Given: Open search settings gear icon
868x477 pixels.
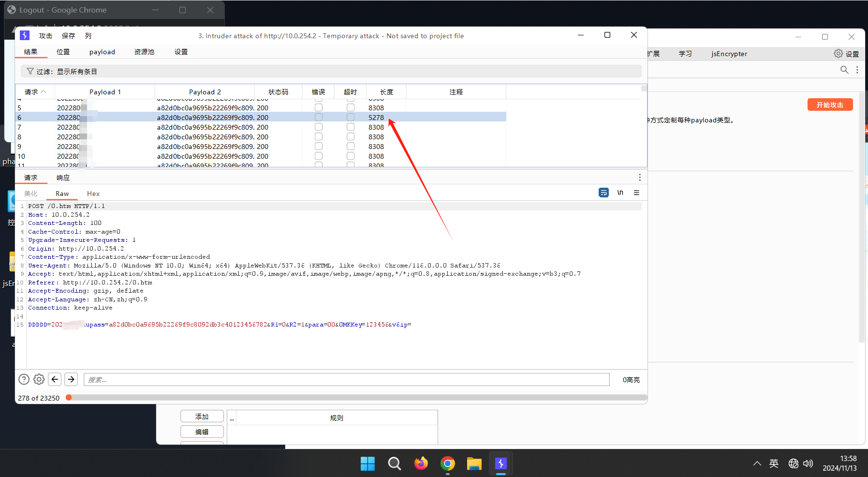Looking at the screenshot, I should 39,379.
